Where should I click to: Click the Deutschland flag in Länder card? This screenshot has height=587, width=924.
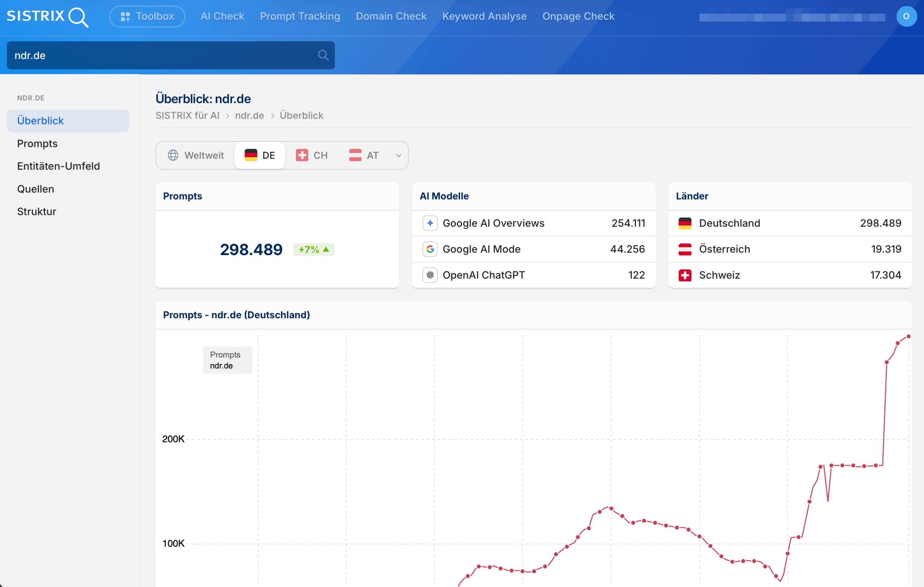[685, 223]
